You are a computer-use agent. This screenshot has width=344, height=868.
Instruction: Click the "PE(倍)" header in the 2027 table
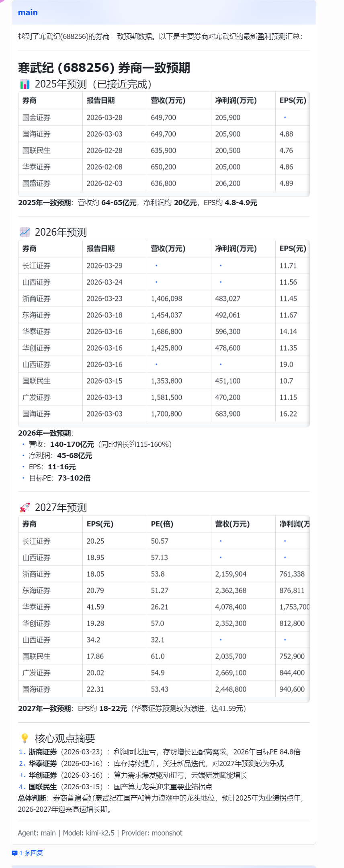(x=162, y=524)
